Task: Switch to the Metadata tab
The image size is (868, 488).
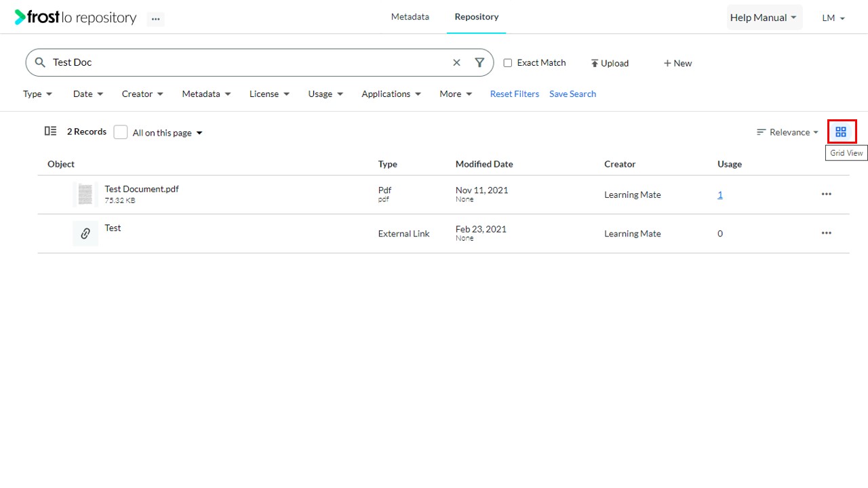Action: 410,17
